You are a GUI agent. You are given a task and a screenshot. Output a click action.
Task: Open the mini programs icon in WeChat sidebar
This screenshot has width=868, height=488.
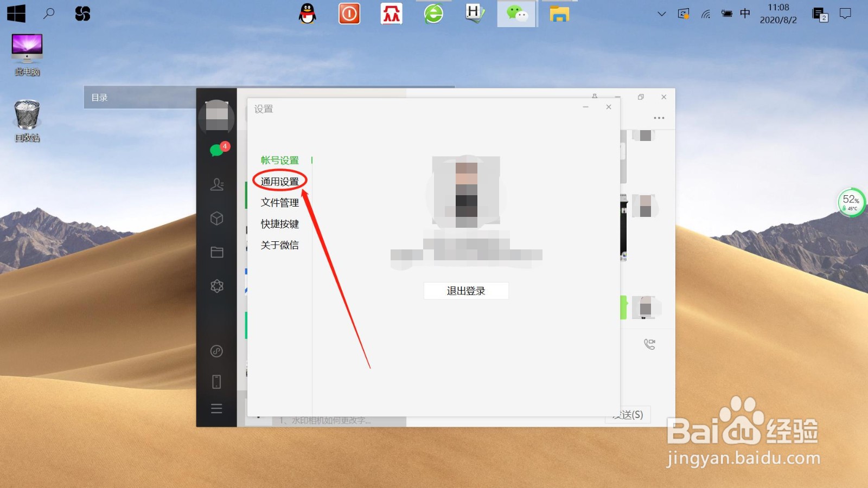[216, 351]
